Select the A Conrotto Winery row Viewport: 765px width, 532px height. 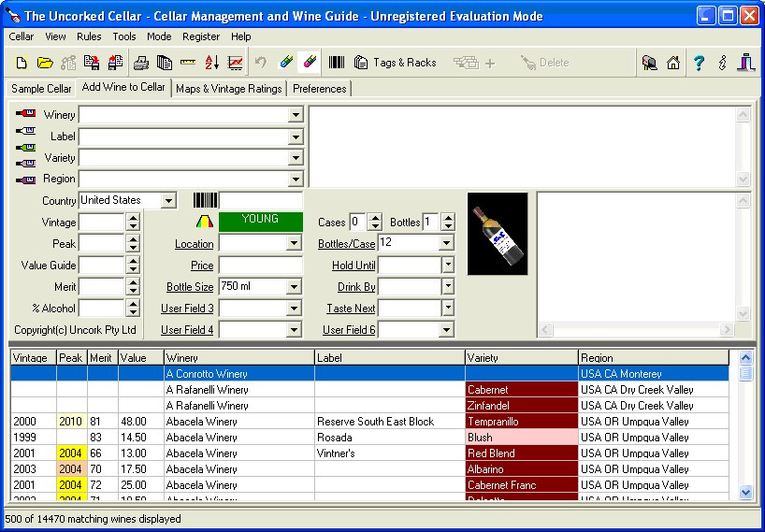[x=369, y=374]
